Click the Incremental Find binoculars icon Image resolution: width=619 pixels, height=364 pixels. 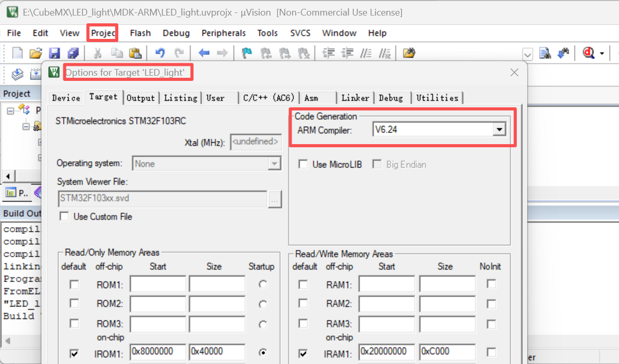pyautogui.click(x=563, y=53)
